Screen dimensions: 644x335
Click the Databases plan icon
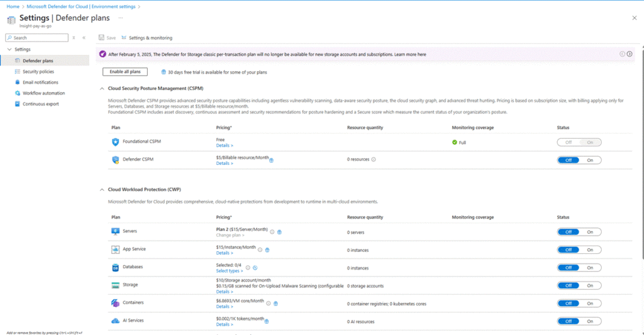click(x=115, y=267)
